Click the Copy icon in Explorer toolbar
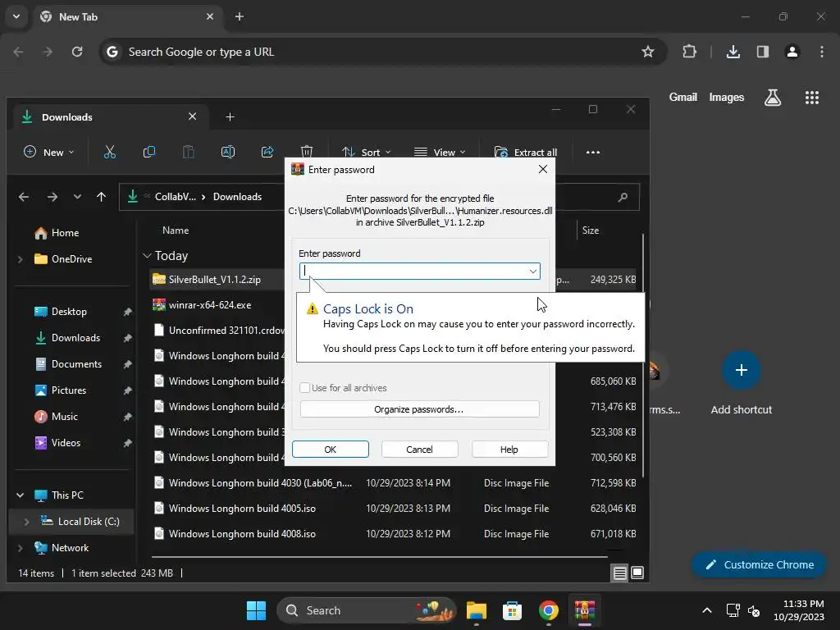 pyautogui.click(x=149, y=152)
